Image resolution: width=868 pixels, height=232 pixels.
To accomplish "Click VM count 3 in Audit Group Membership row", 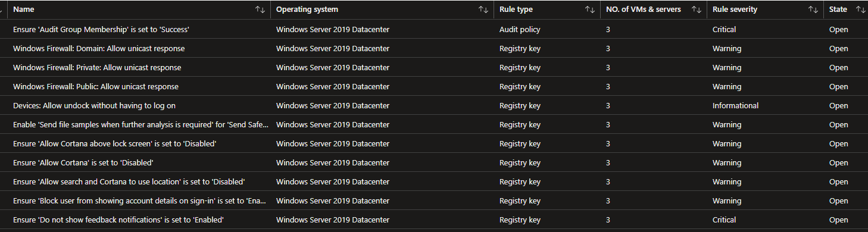I will tap(608, 29).
